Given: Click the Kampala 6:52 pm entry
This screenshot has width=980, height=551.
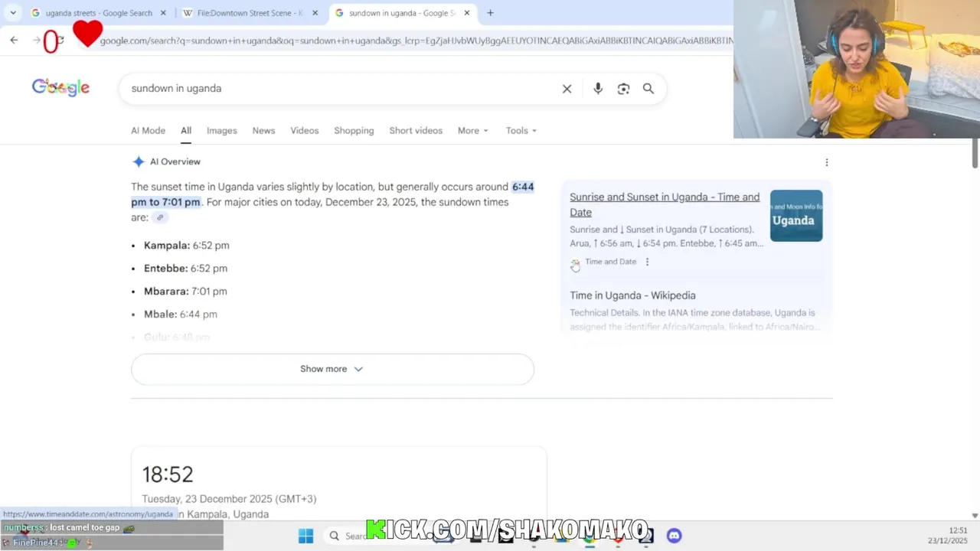Looking at the screenshot, I should pyautogui.click(x=187, y=246).
